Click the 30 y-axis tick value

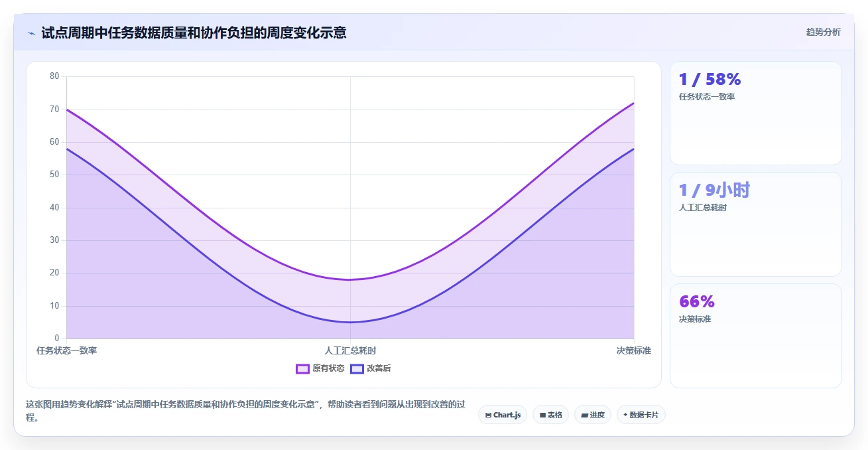[x=54, y=240]
